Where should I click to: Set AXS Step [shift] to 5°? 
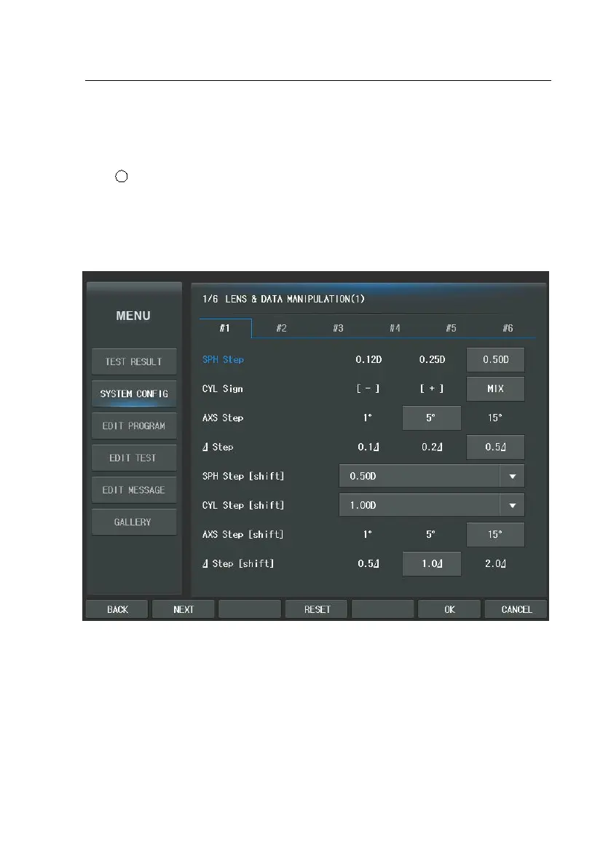pos(432,535)
